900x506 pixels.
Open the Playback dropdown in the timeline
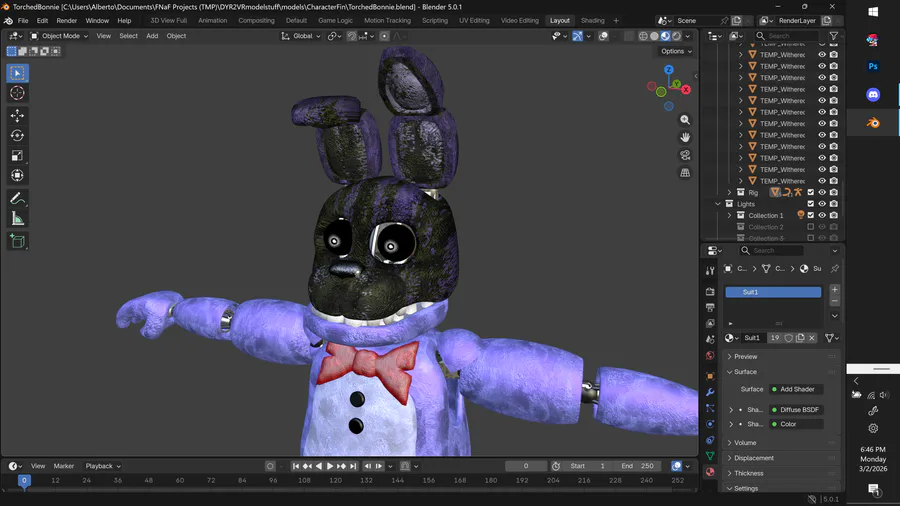(103, 466)
